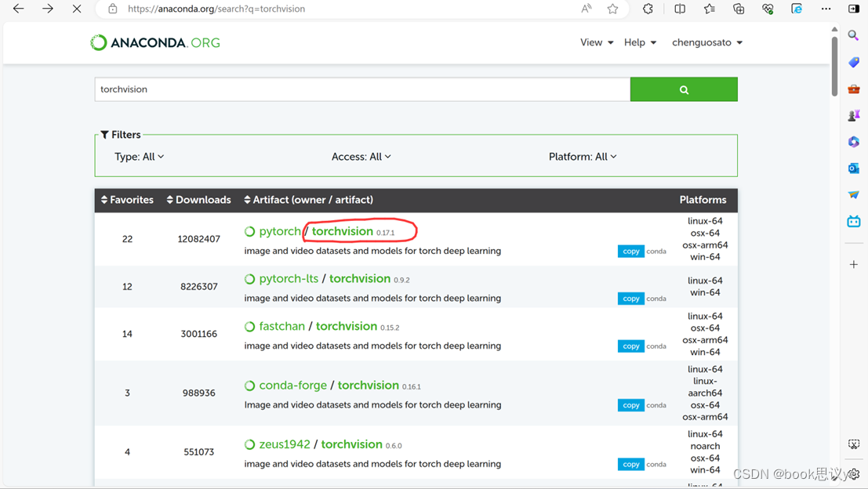Open the View menu
This screenshot has height=489, width=868.
pos(597,42)
